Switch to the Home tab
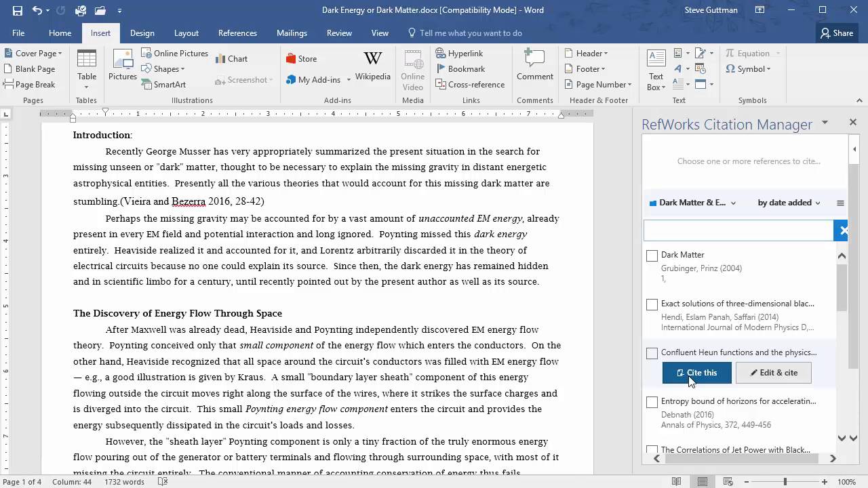The image size is (868, 488). (x=60, y=33)
